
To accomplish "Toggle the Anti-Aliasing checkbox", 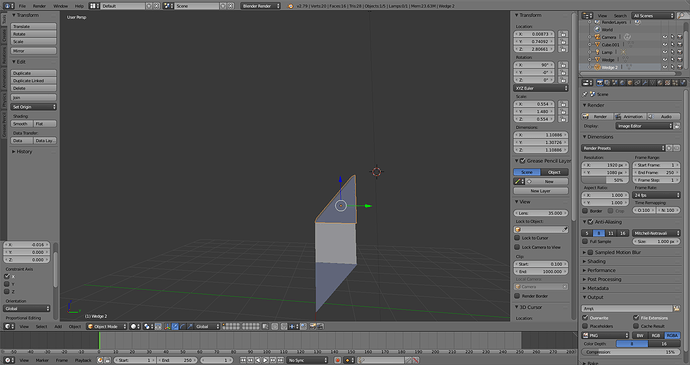I will click(591, 222).
